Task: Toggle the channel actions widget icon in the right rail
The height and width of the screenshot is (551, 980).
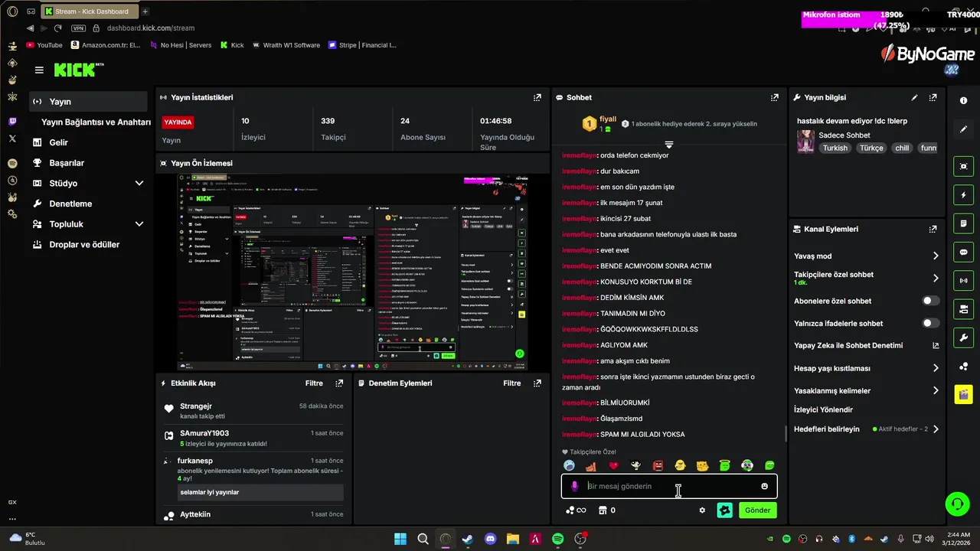Action: 963,309
